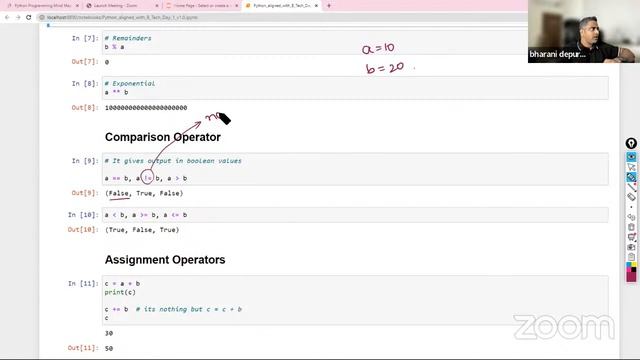Click output text (False, True, False)
Viewport: 640px width, 360px height.
click(x=144, y=193)
